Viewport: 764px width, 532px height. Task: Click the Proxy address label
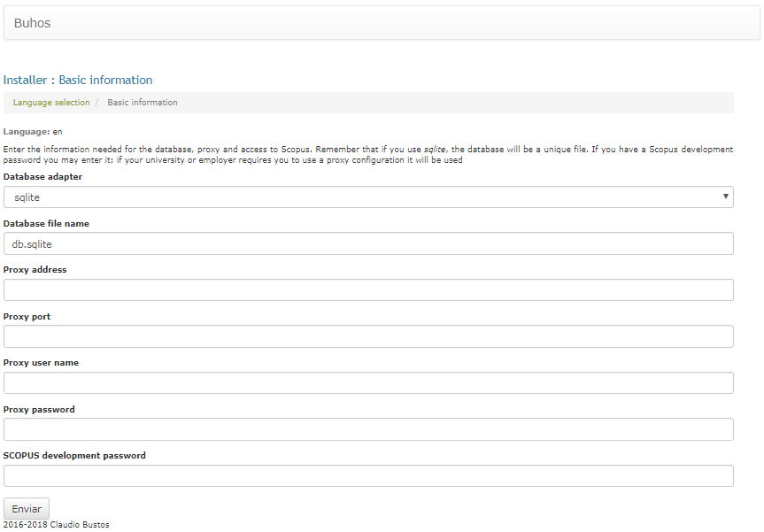point(35,270)
